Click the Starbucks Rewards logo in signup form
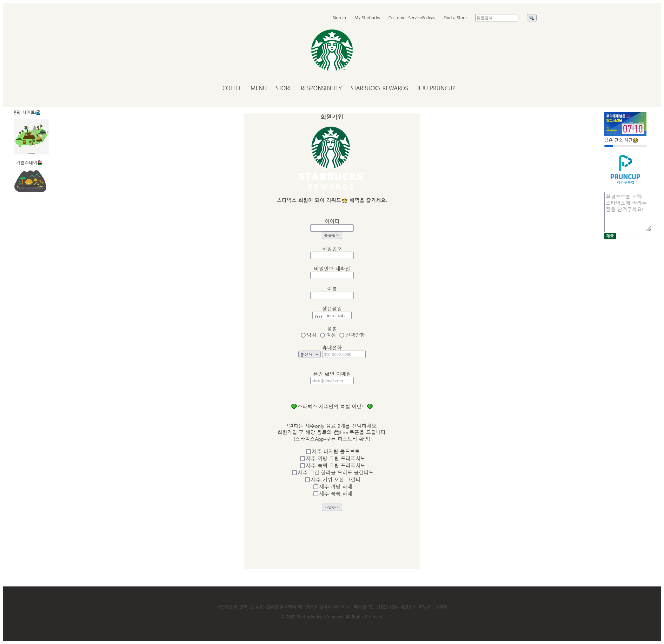The image size is (664, 644). (332, 158)
